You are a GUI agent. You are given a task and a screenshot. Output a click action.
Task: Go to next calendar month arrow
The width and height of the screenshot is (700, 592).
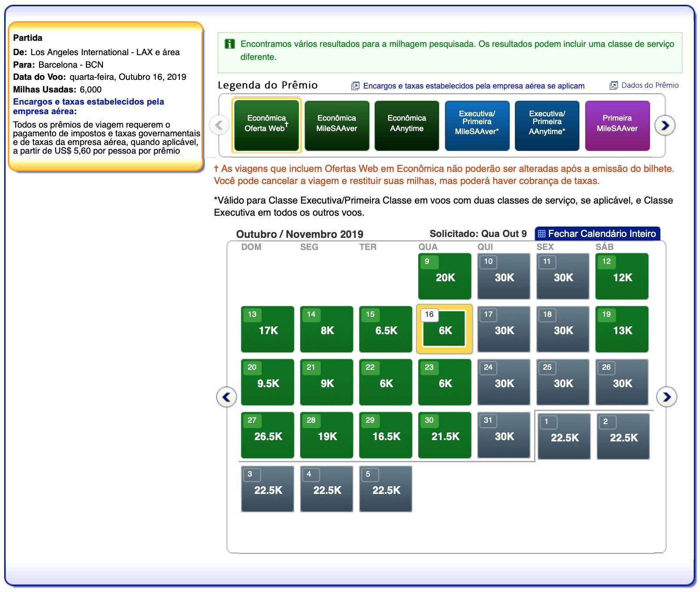[x=667, y=397]
